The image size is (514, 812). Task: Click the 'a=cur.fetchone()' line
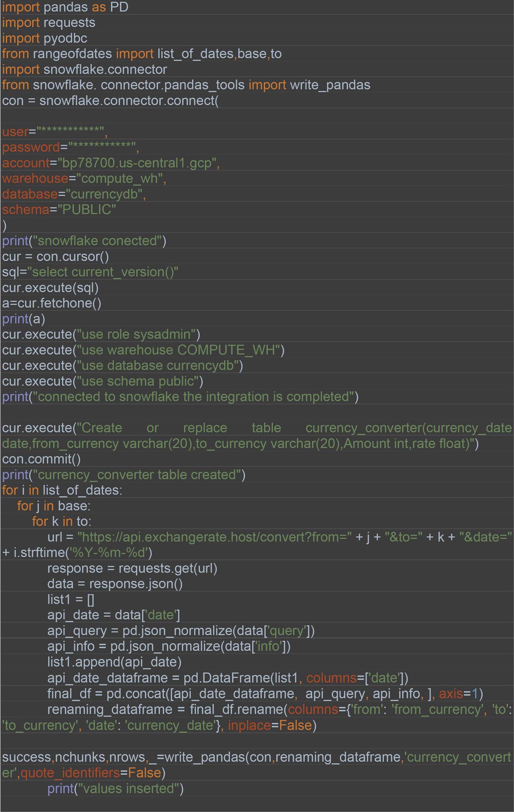click(x=51, y=303)
